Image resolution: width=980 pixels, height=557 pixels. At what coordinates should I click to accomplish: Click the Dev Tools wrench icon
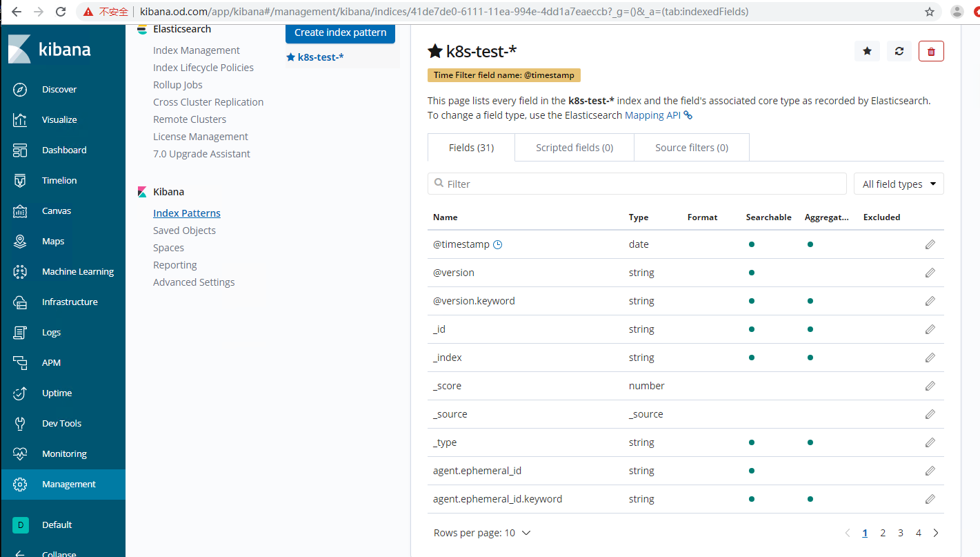[20, 424]
